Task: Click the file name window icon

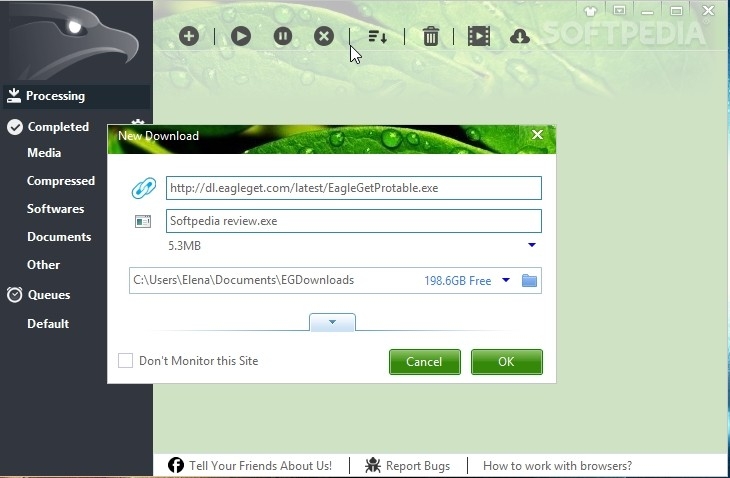Action: 143,221
